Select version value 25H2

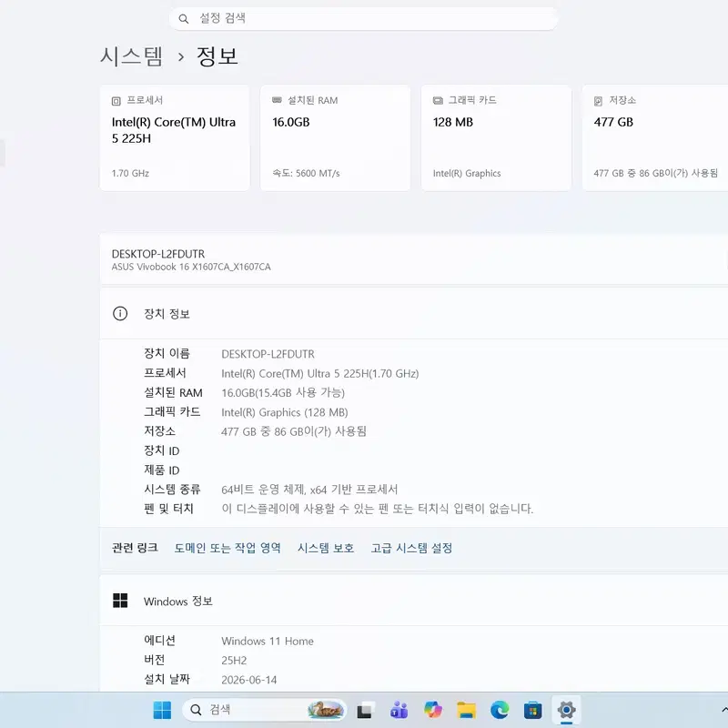click(234, 661)
